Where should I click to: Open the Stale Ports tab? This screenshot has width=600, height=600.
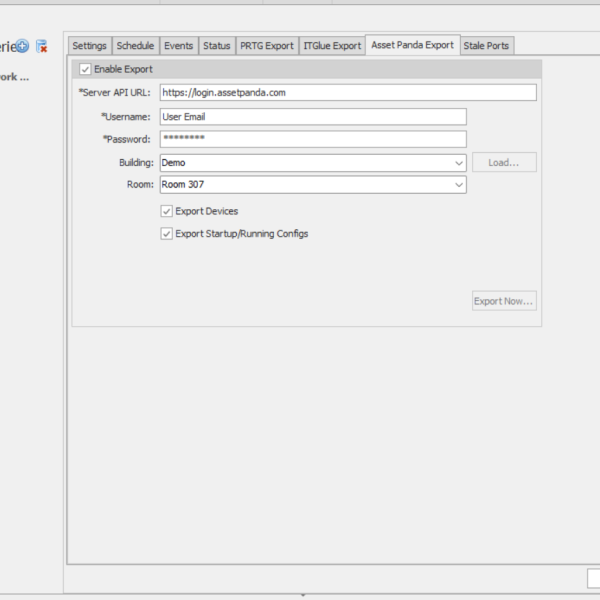tap(486, 46)
